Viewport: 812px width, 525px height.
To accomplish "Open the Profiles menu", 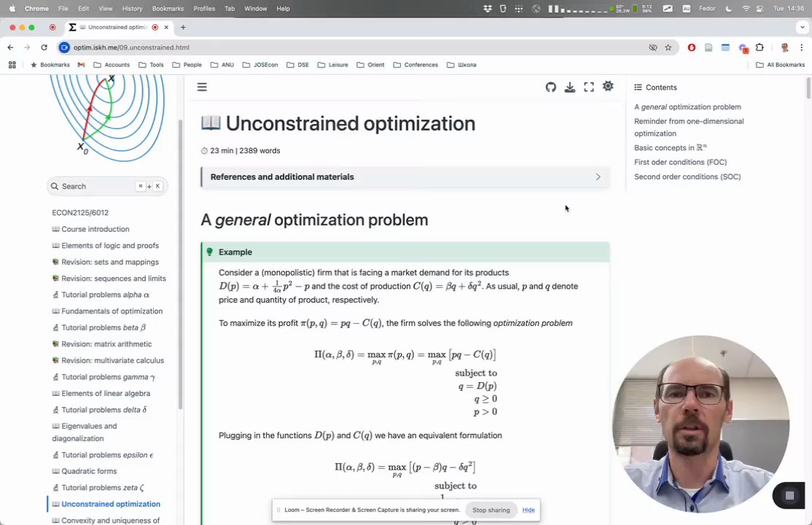I will point(204,8).
